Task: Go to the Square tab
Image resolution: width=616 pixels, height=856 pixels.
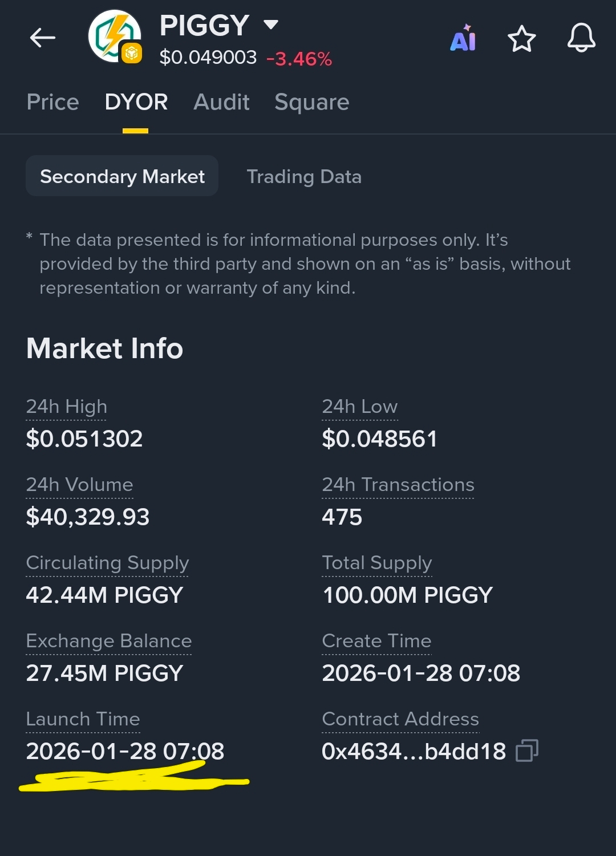Action: tap(311, 103)
